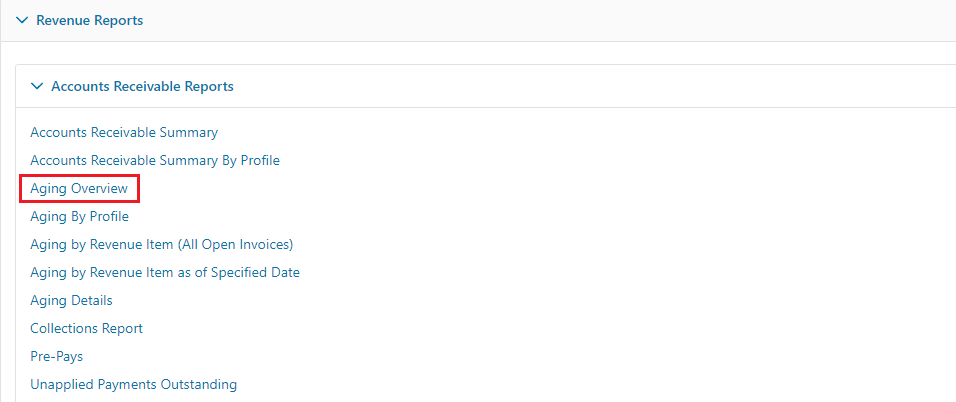This screenshot has width=956, height=402.
Task: Pick the first report under Accounts Receivable Reports
Action: 124,132
